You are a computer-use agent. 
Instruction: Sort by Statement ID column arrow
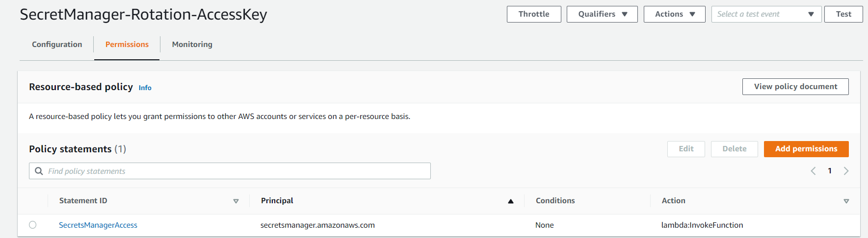(x=236, y=201)
